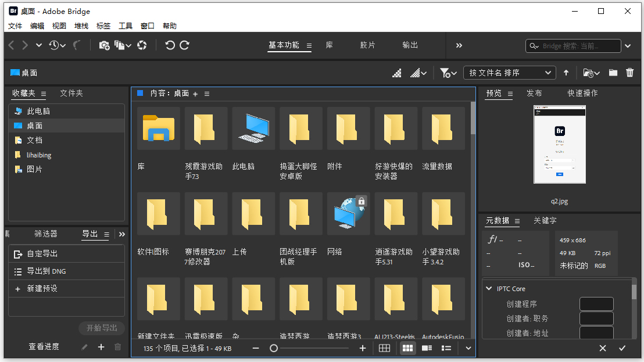
Task: Switch to ascending sort order arrow
Action: pyautogui.click(x=566, y=72)
